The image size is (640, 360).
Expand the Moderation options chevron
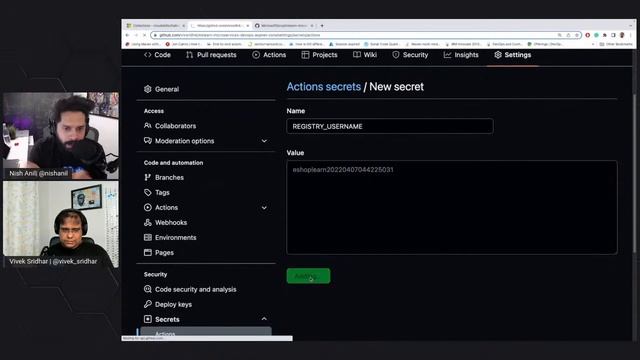point(264,141)
